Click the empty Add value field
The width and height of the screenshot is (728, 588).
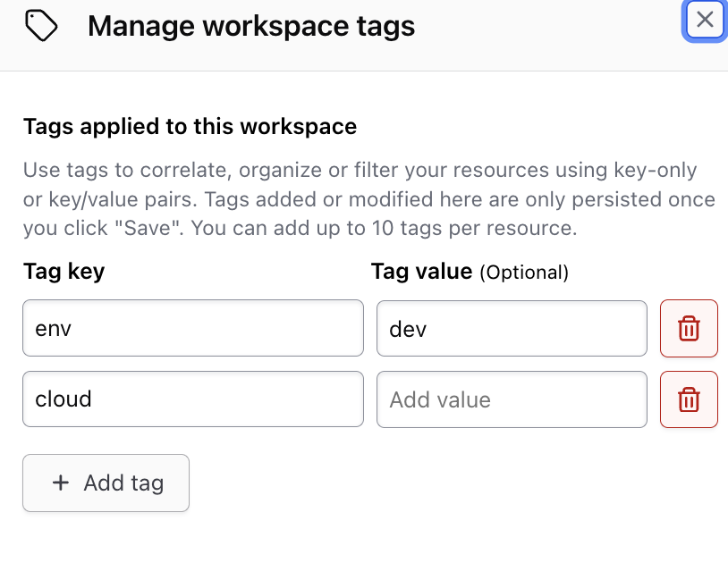511,399
